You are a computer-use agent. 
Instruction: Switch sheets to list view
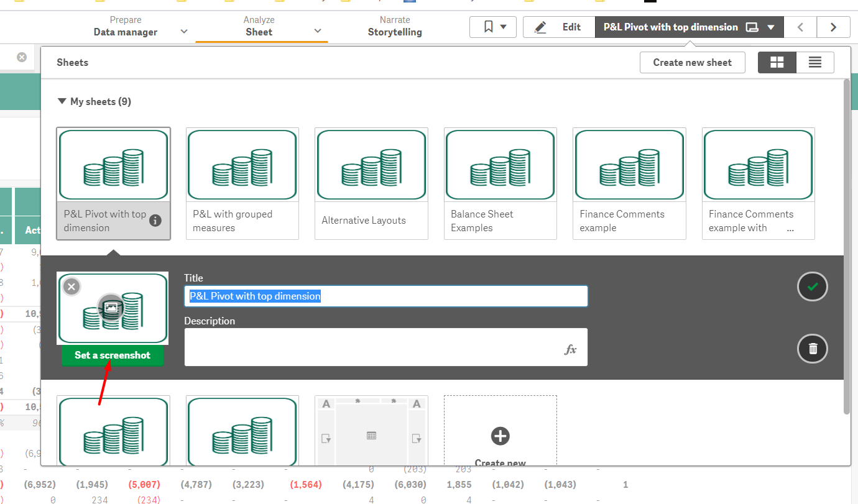[815, 62]
